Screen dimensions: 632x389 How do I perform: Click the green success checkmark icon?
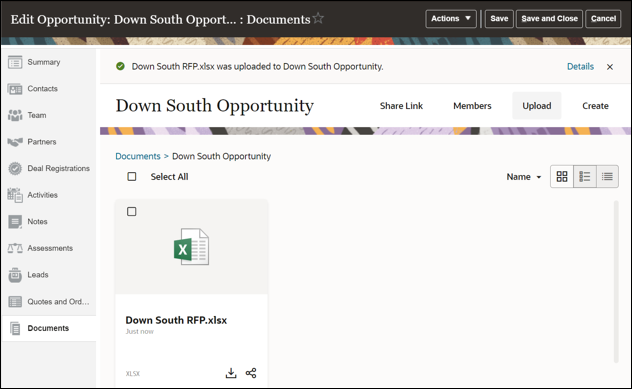(x=120, y=67)
